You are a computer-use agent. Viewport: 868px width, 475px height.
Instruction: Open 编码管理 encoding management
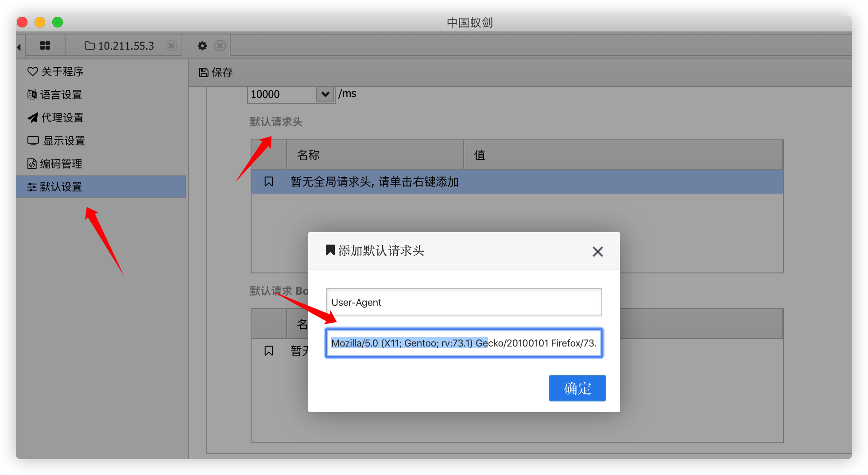coord(55,164)
